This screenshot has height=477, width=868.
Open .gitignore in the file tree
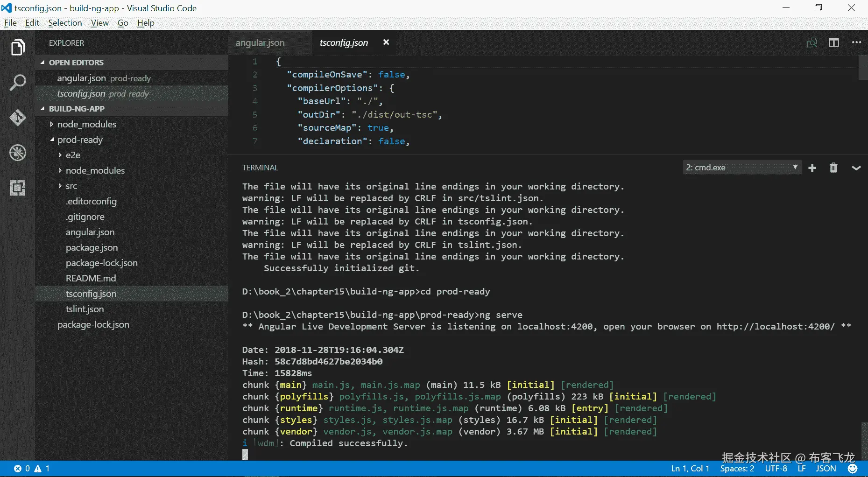132,217
